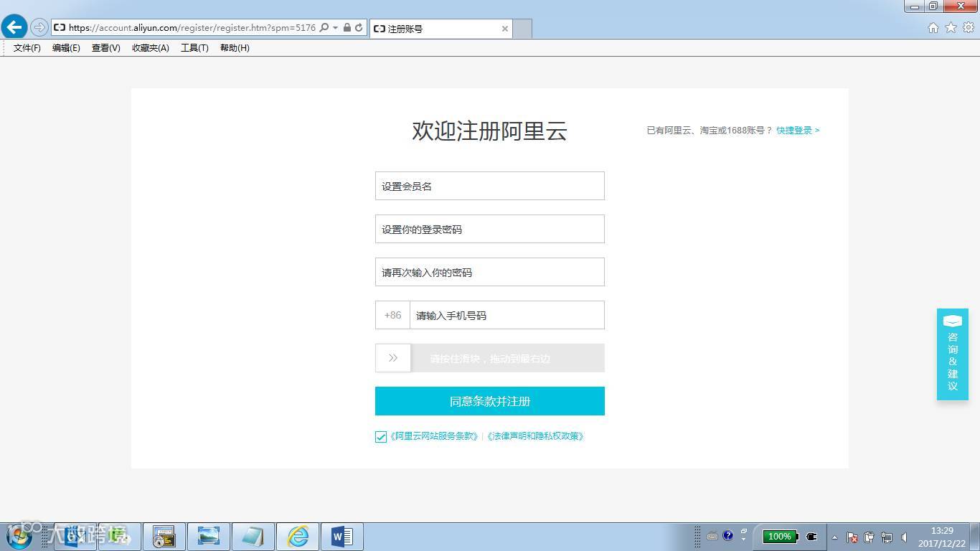The width and height of the screenshot is (980, 551).
Task: Click the 请再次输入你的密码 confirm field
Action: point(490,272)
